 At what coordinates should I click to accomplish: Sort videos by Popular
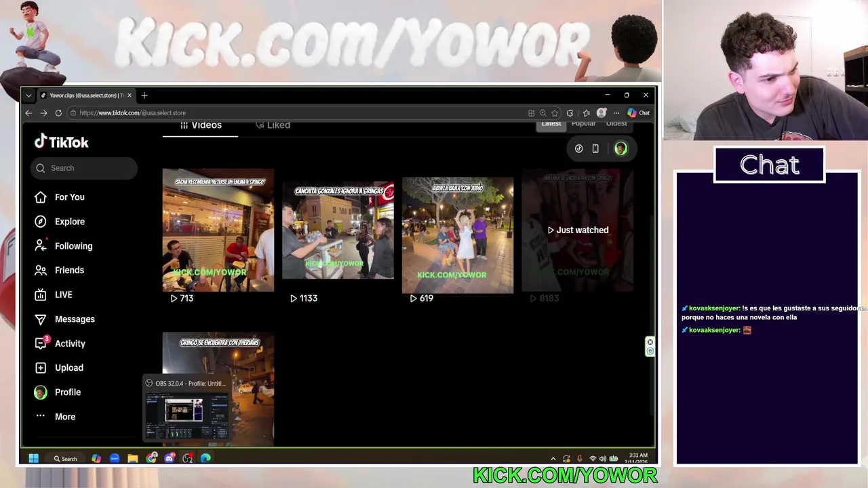[583, 124]
